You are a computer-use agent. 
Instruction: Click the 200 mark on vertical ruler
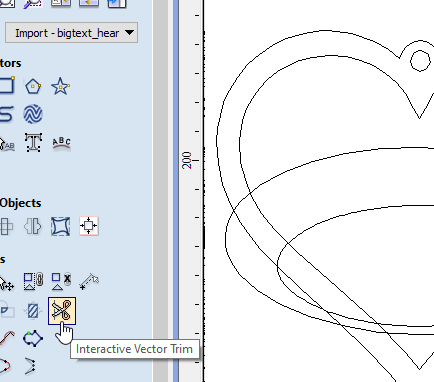tap(187, 160)
